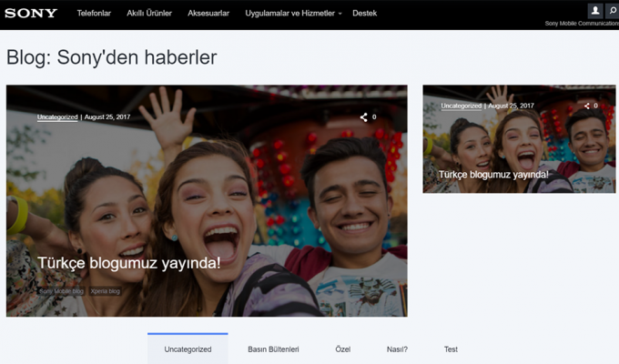This screenshot has height=364, width=619.
Task: Open the search magnifier icon
Action: tap(613, 10)
